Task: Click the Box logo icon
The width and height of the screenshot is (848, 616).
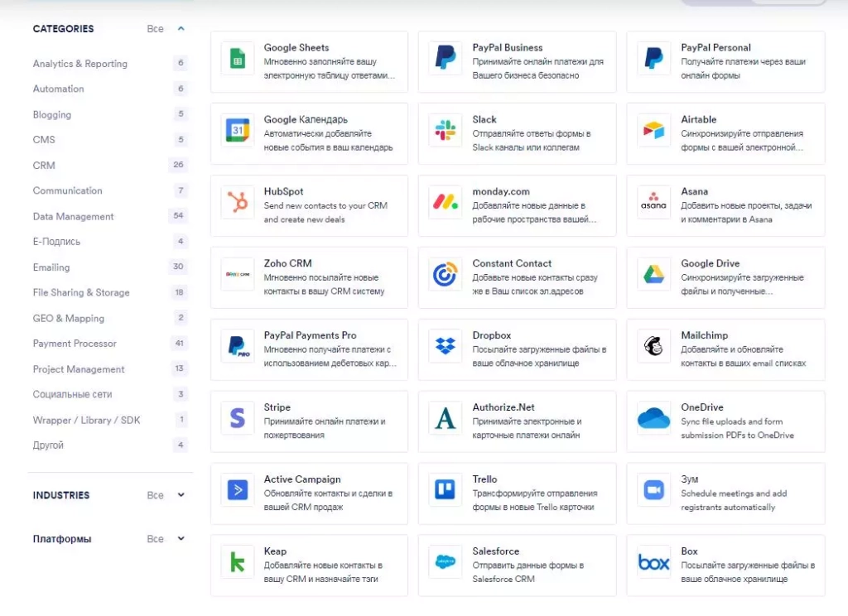Action: 654,562
